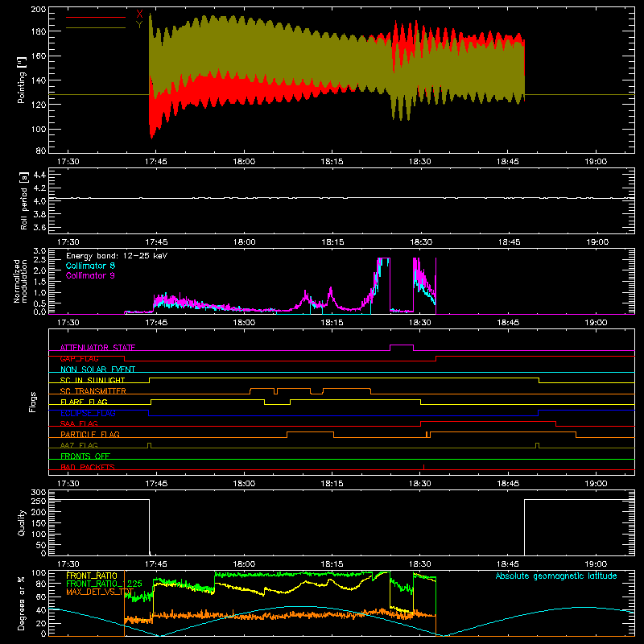Click the FRONTS_OFF flag label
This screenshot has height=644, width=644.
(85, 456)
